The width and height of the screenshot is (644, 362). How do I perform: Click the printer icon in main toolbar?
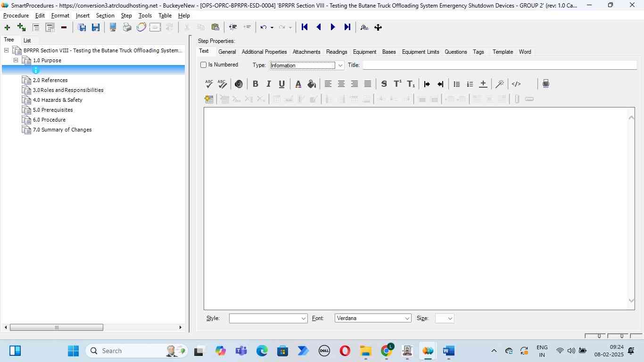(x=127, y=27)
